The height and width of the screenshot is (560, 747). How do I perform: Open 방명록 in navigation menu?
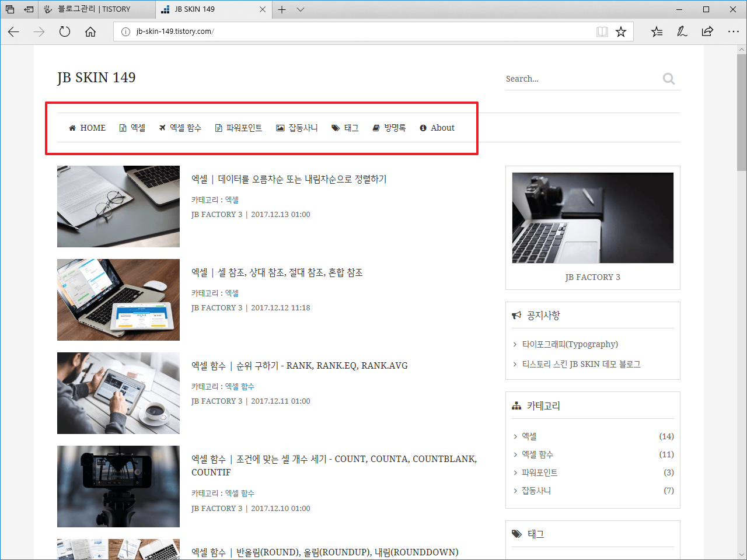389,128
